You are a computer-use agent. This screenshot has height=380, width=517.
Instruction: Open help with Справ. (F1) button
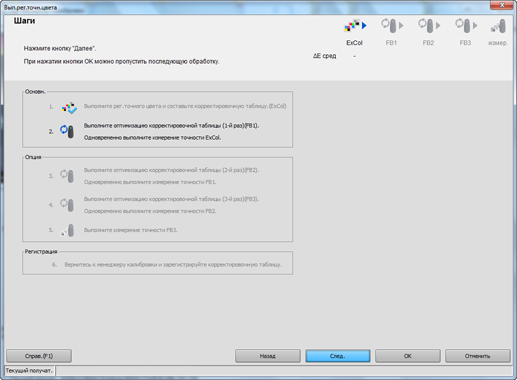[x=39, y=356]
